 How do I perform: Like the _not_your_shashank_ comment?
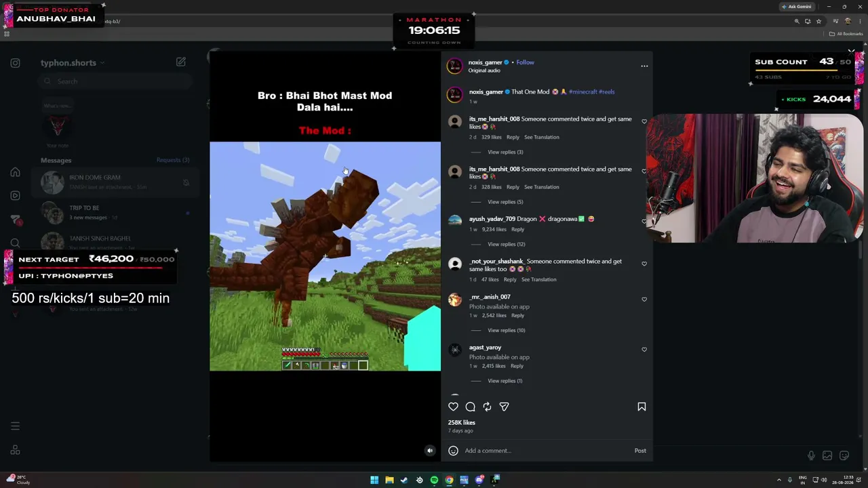tap(644, 264)
